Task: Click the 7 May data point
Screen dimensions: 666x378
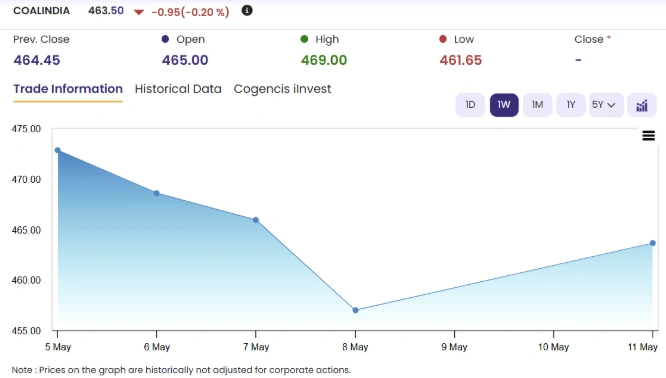Action: point(256,220)
